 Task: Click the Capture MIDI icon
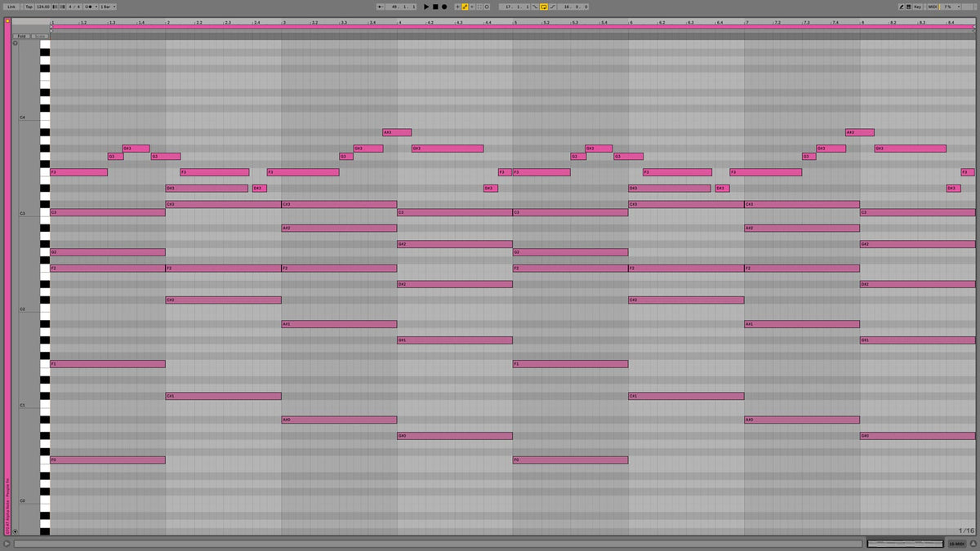(x=487, y=7)
